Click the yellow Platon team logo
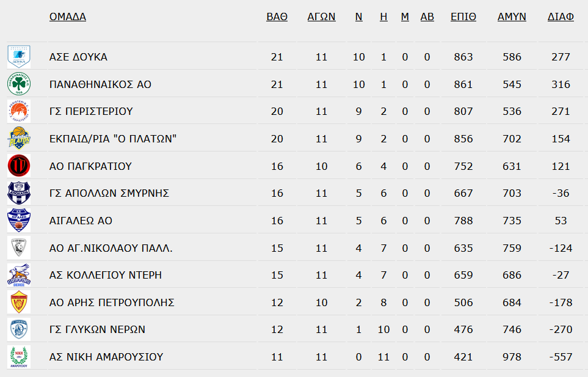This screenshot has width=588, height=377. (19, 139)
